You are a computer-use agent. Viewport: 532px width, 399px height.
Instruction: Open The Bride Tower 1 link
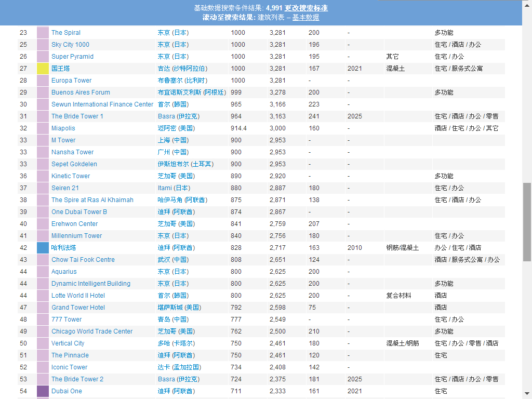pos(77,116)
